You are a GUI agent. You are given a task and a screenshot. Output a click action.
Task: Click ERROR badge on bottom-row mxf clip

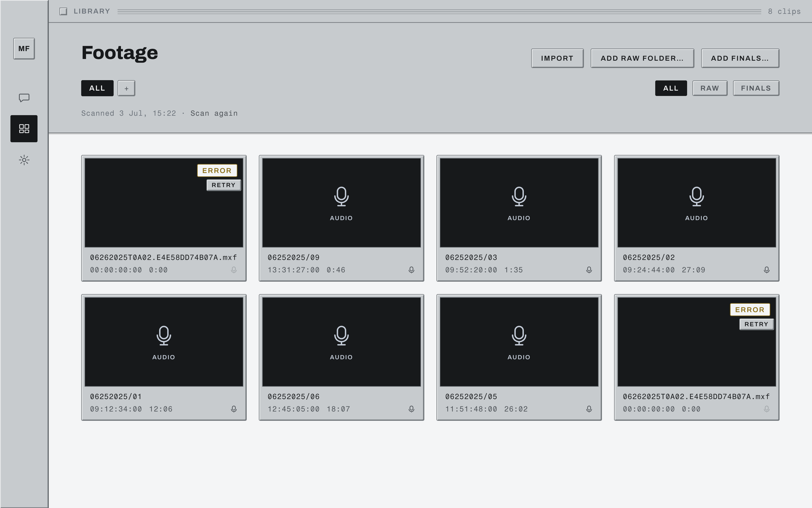750,310
